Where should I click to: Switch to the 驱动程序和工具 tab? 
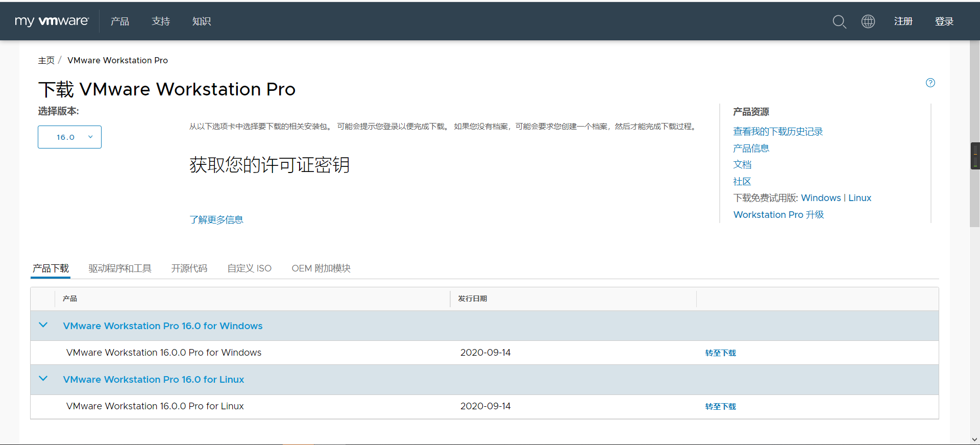(120, 268)
